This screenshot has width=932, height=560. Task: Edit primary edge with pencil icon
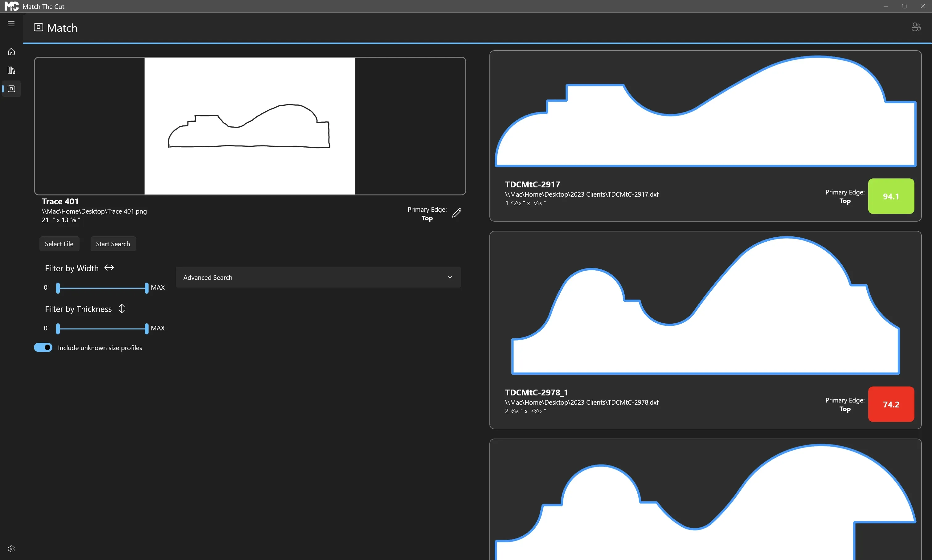(456, 213)
